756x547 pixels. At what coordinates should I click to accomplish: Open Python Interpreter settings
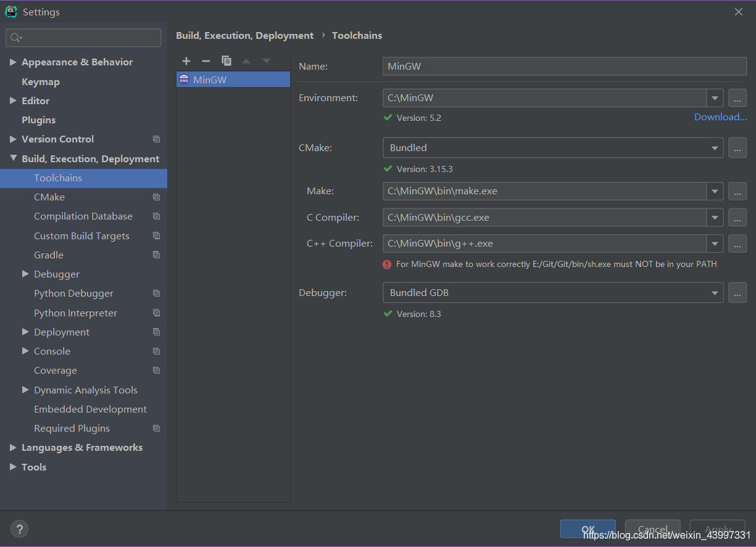pos(75,313)
